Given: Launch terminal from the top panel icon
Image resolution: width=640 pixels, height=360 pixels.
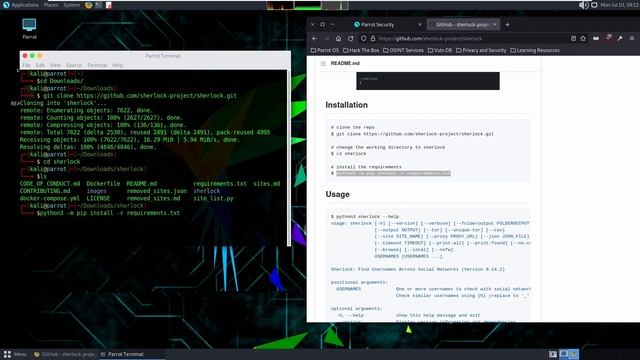Looking at the screenshot, I should coord(99,5).
